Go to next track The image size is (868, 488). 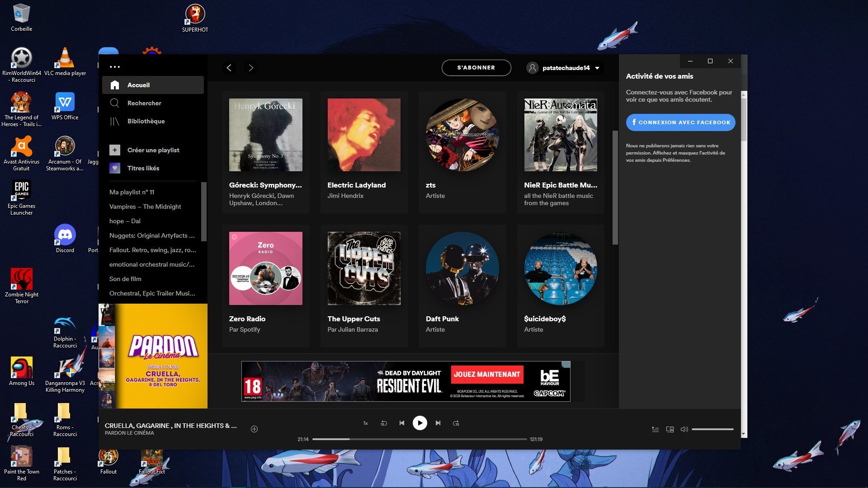[x=438, y=423]
